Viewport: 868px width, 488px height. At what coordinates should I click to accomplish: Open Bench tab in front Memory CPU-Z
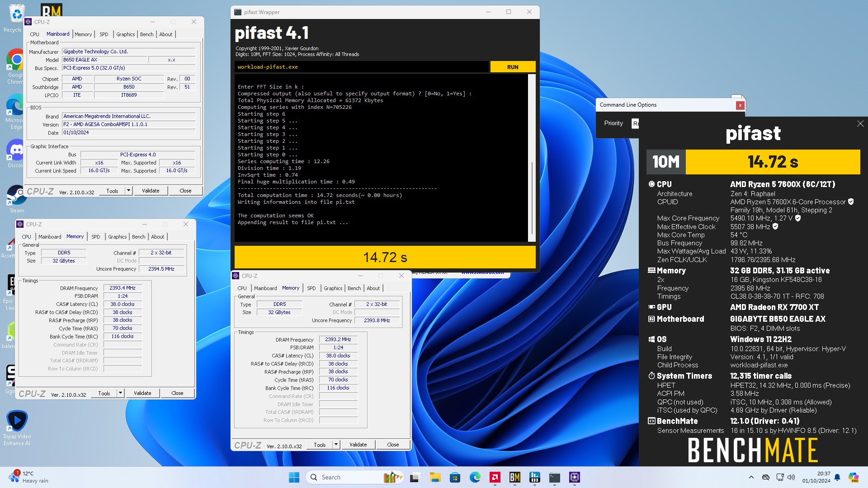pos(354,288)
